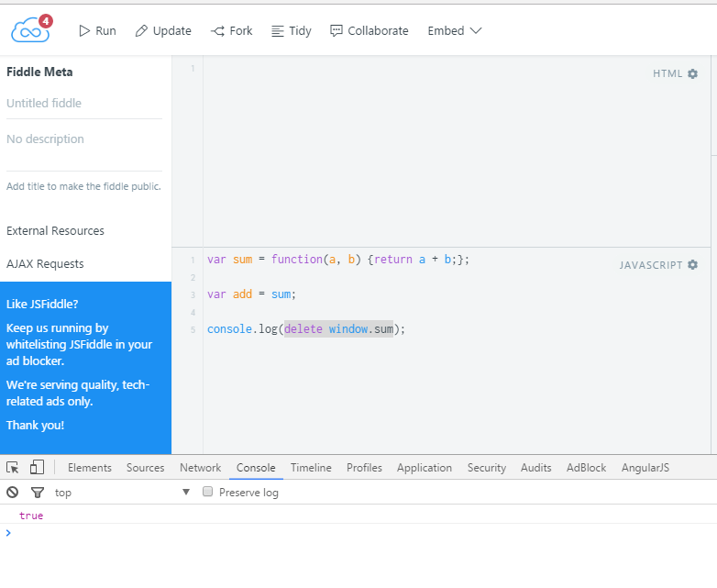Switch to the Elements tab
Screen dimensions: 717x588
90,468
